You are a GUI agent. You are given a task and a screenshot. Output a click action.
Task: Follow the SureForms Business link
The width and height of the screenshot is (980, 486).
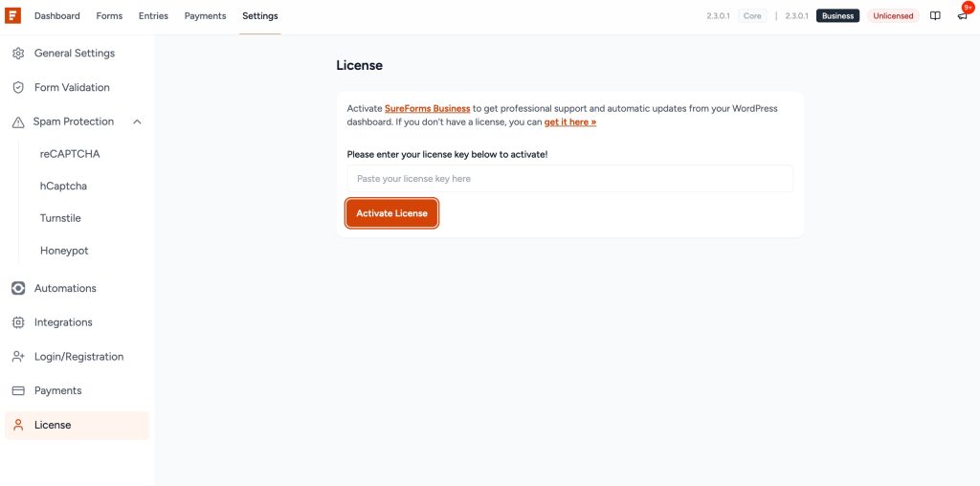tap(427, 109)
